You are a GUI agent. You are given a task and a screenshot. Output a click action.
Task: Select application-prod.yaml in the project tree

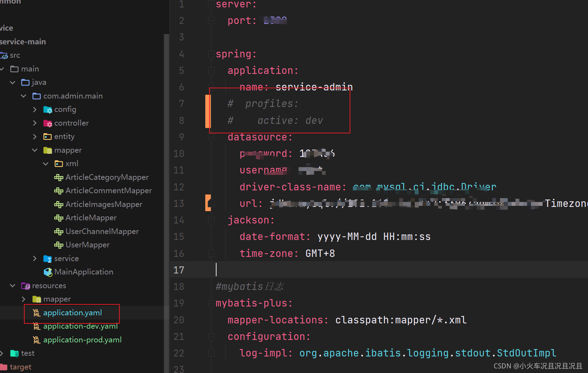(x=82, y=340)
